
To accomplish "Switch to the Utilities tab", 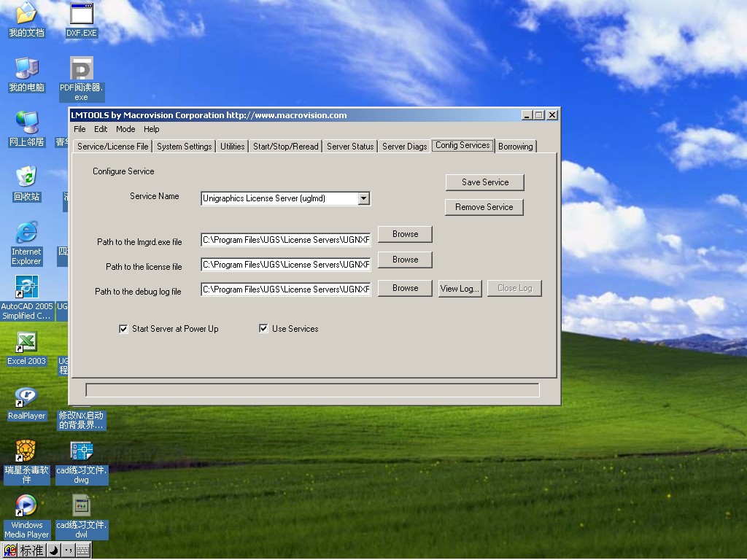I will pyautogui.click(x=233, y=146).
